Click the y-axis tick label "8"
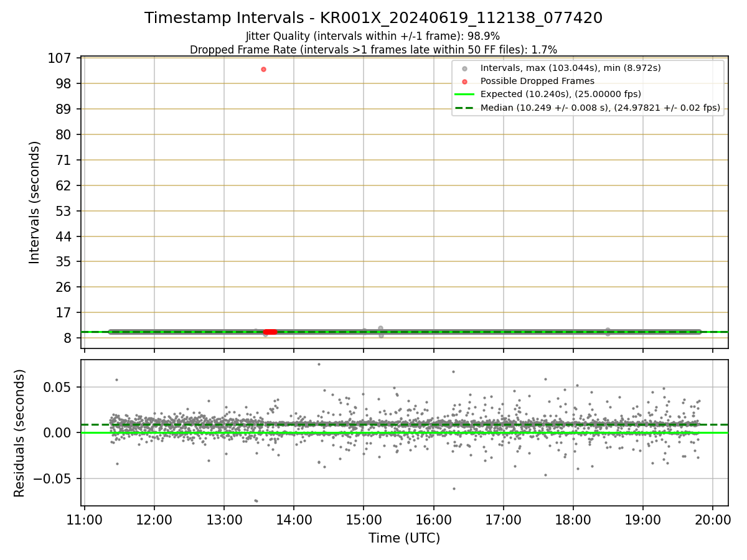The image size is (747, 560). click(x=69, y=338)
